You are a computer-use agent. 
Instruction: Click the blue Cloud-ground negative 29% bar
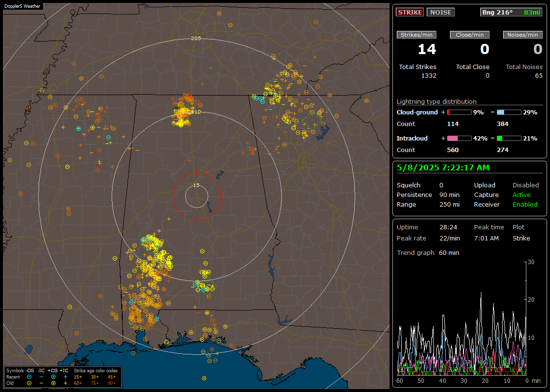point(508,112)
